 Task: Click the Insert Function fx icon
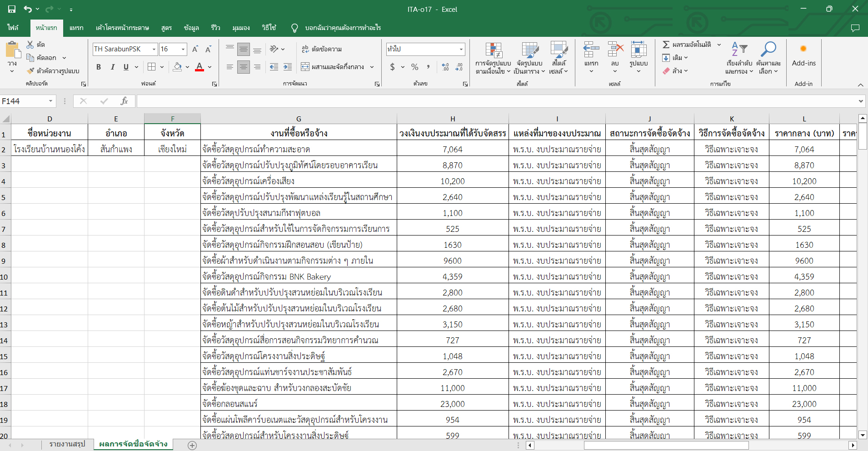pyautogui.click(x=124, y=101)
